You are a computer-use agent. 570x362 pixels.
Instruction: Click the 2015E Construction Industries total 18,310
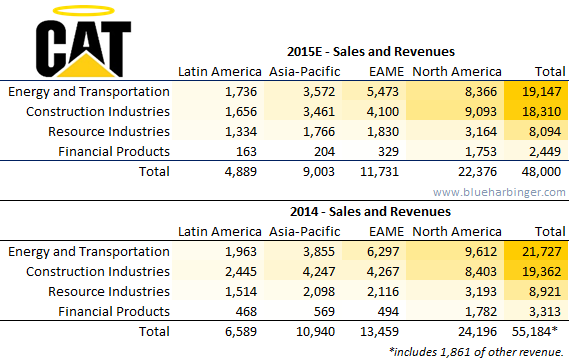542,111
